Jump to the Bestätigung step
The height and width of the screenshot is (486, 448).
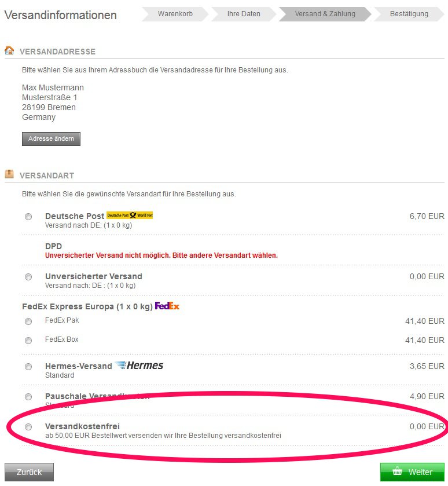click(409, 14)
